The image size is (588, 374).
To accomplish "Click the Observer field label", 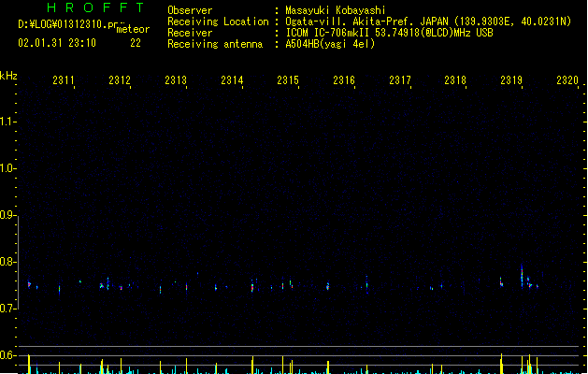I will pos(190,10).
